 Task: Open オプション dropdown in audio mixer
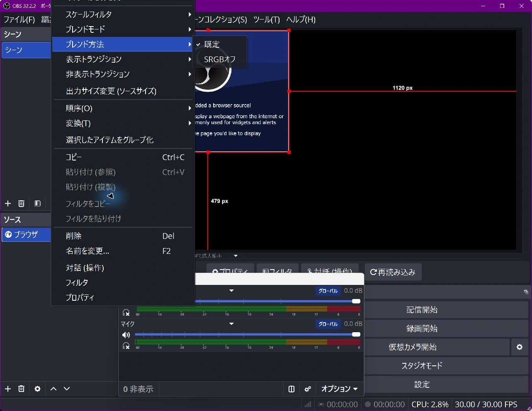(339, 389)
